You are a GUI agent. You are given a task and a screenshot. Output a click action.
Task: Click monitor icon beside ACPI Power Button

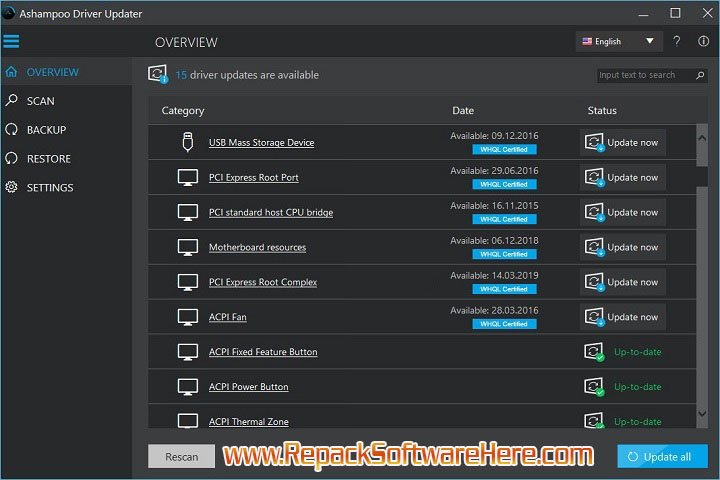coord(188,387)
